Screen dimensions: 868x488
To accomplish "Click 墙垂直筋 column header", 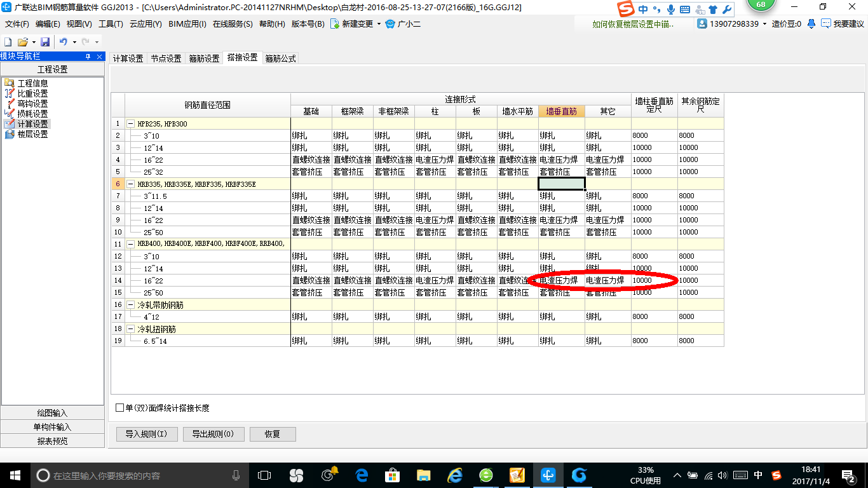I will point(562,111).
